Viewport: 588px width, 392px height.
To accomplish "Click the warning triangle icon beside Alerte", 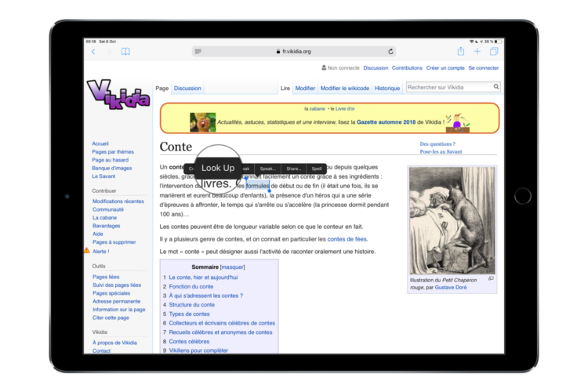I will pyautogui.click(x=87, y=251).
